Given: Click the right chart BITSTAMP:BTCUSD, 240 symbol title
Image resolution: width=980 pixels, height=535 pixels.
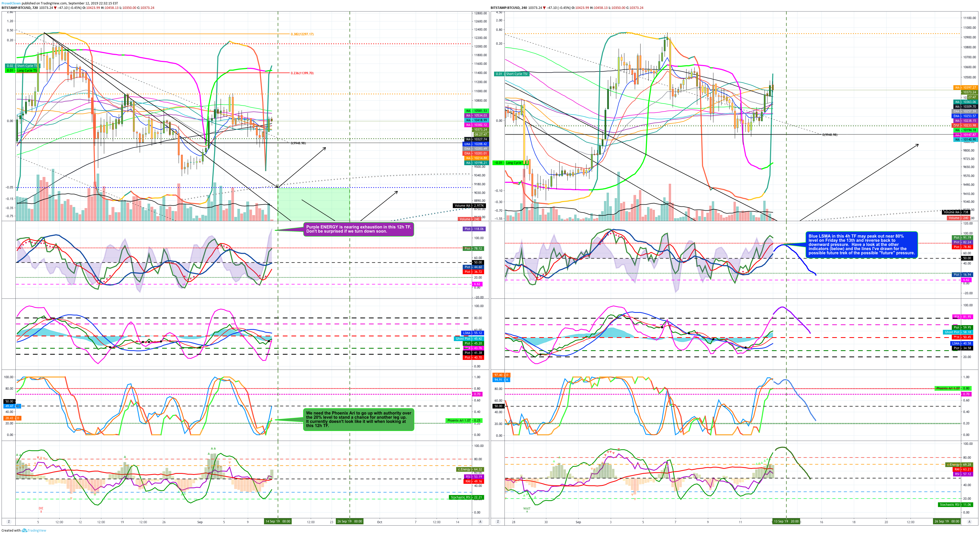Looking at the screenshot, I should [x=509, y=8].
